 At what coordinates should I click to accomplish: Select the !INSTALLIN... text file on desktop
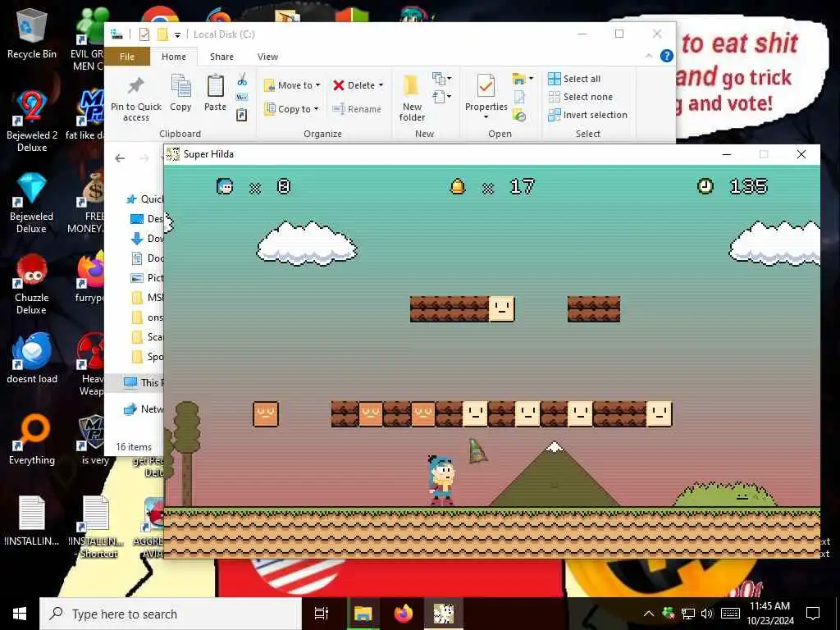click(32, 521)
